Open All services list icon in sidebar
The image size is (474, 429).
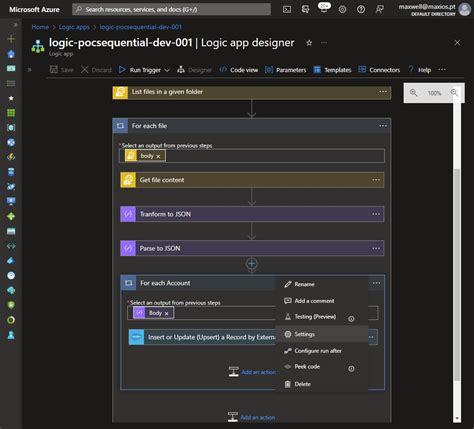tap(11, 83)
